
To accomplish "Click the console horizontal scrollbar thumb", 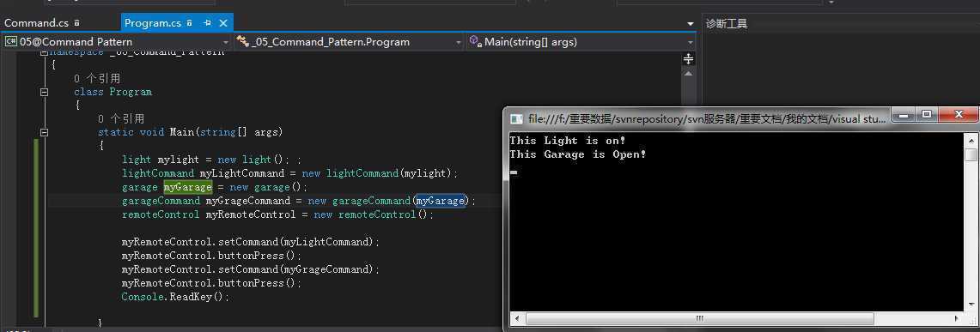I will coord(699,318).
